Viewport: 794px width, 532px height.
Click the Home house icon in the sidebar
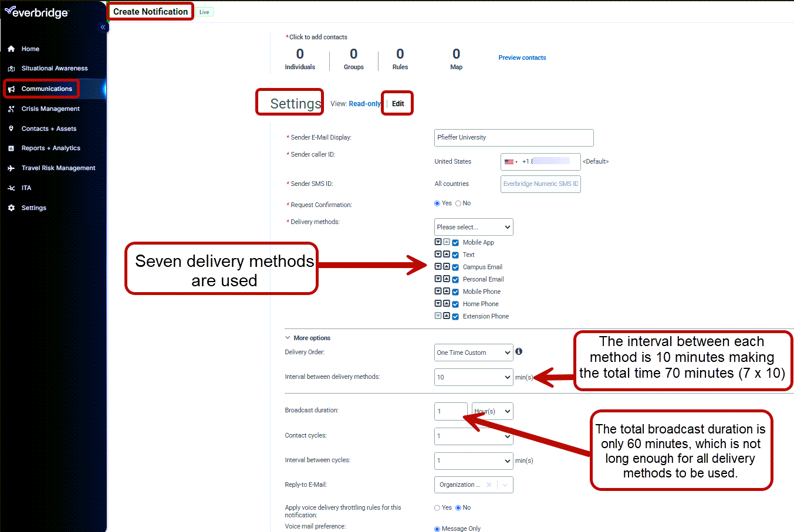pyautogui.click(x=11, y=49)
